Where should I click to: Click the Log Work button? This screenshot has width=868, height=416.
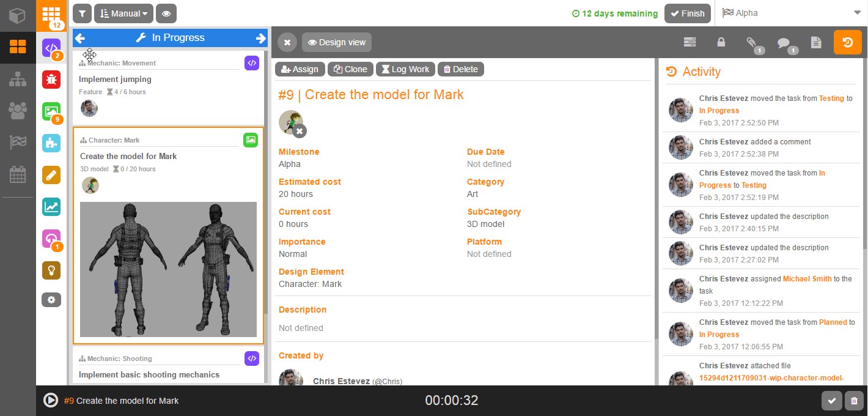[405, 69]
